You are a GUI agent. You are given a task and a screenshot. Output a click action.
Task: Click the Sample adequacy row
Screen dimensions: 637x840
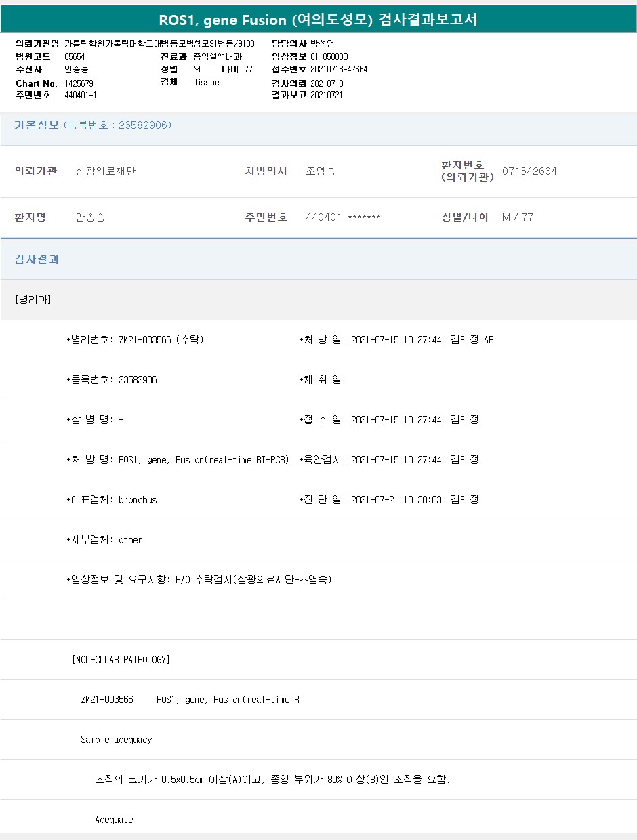116,740
